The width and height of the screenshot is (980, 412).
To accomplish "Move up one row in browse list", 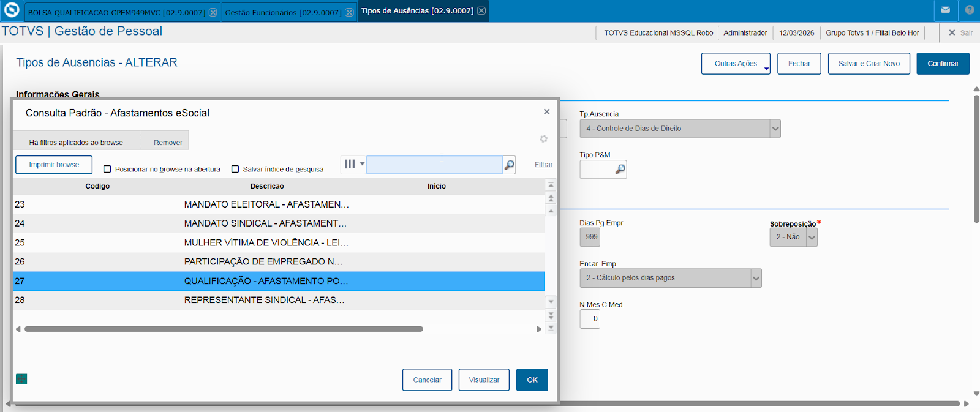I will pyautogui.click(x=551, y=211).
